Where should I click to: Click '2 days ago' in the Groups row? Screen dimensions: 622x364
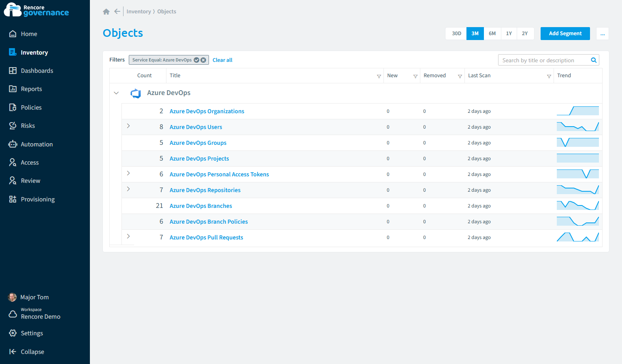point(479,143)
